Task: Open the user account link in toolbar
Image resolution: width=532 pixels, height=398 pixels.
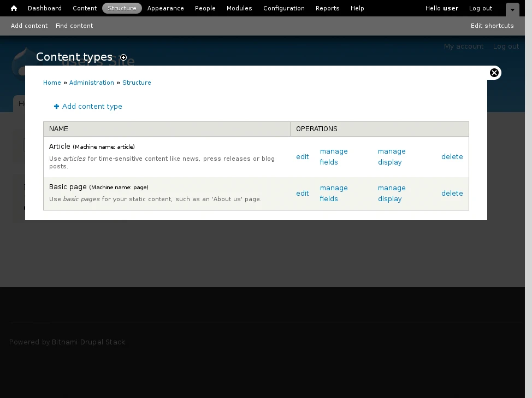Action: [x=451, y=8]
